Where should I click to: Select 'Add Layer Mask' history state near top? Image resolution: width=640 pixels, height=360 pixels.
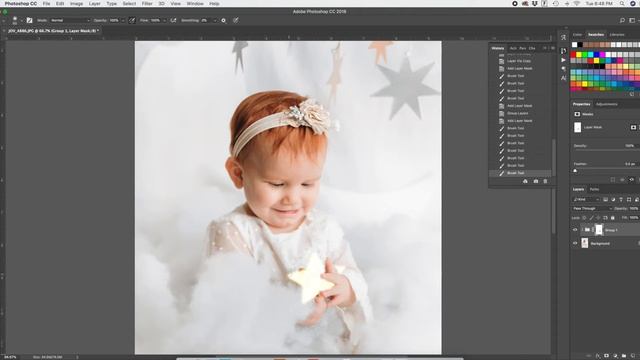pos(519,69)
